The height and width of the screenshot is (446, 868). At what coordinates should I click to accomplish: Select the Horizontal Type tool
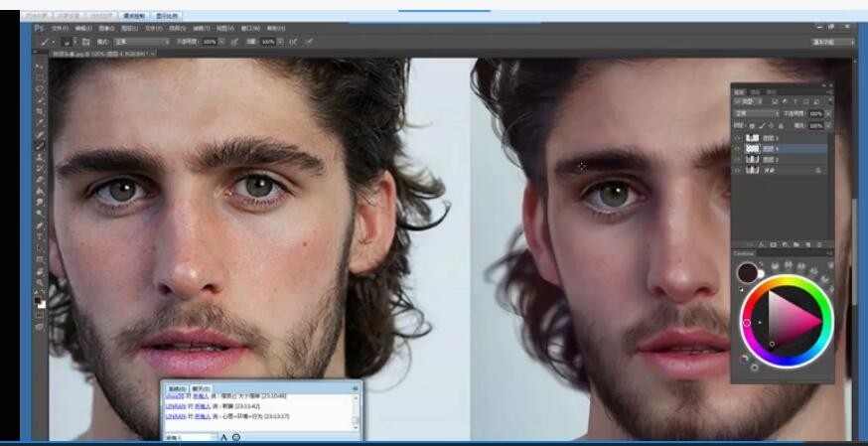[x=40, y=236]
